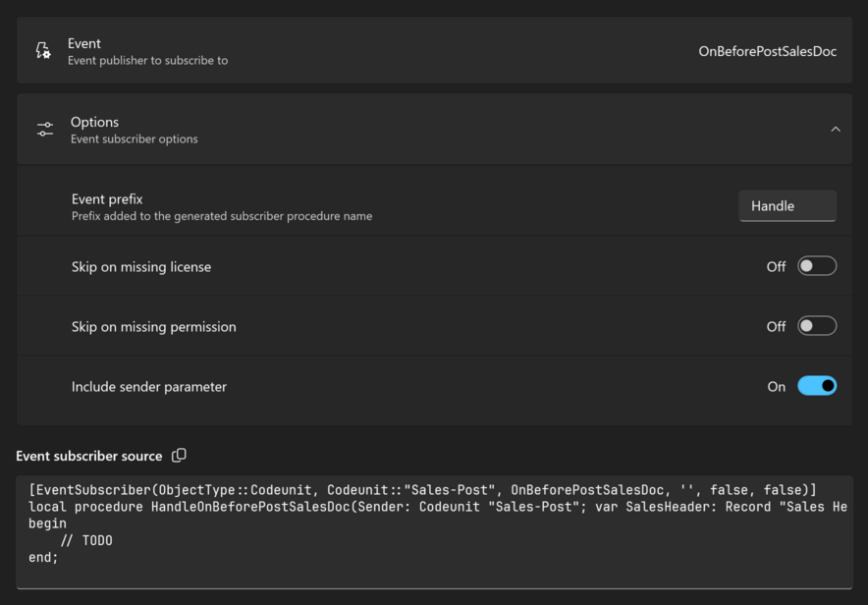Image resolution: width=868 pixels, height=605 pixels.
Task: Click the Include sender parameter label
Action: [149, 386]
